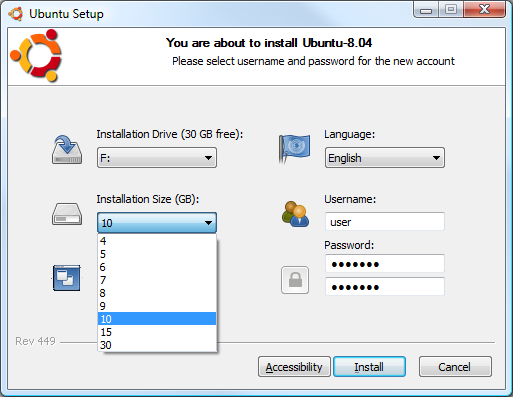Image resolution: width=513 pixels, height=397 pixels.
Task: Select 4 GB from size list
Action: coord(157,241)
